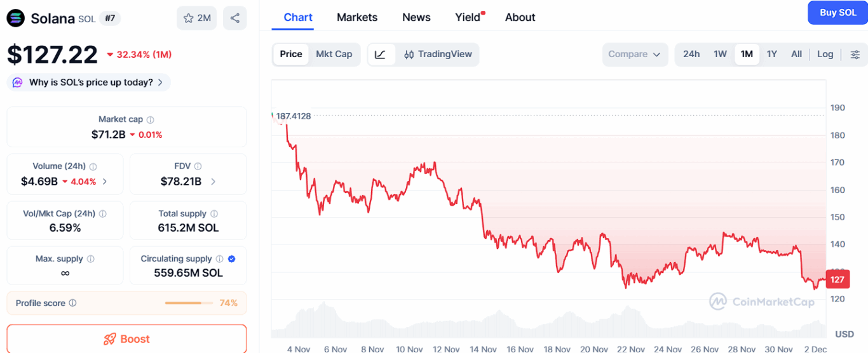Switch to line chart view icon
The image size is (868, 353).
tap(380, 55)
